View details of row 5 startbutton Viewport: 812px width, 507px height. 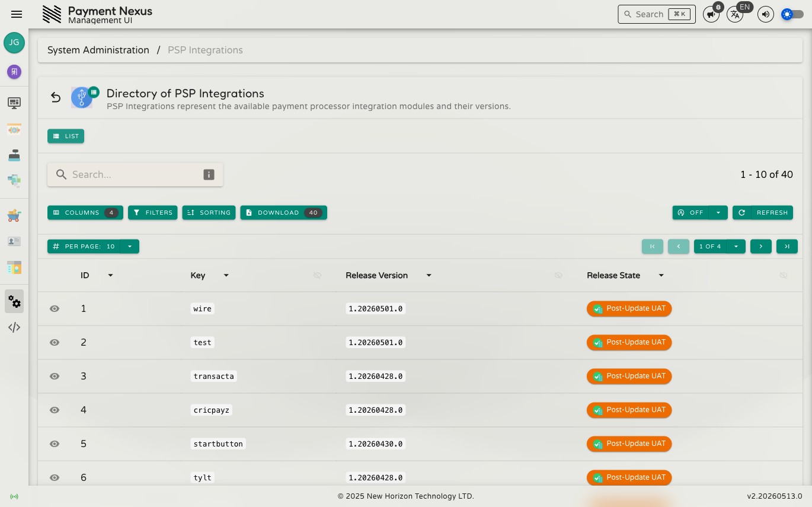[x=55, y=444]
